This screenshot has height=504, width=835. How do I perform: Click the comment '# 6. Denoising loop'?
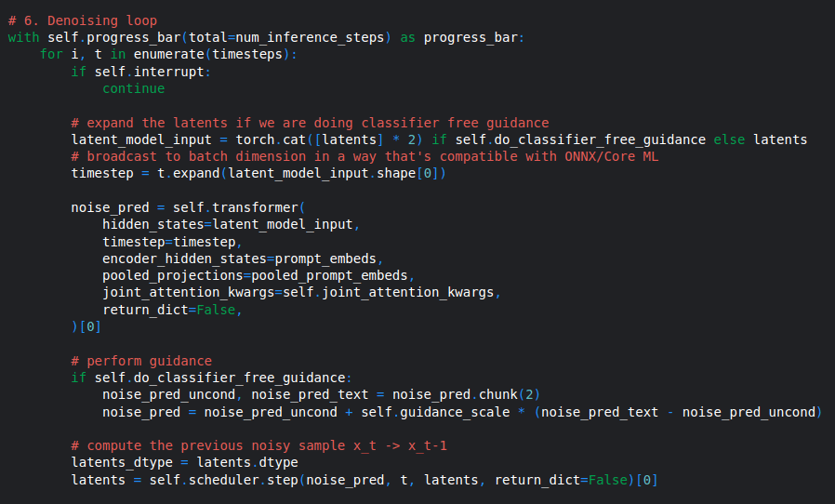(x=83, y=20)
